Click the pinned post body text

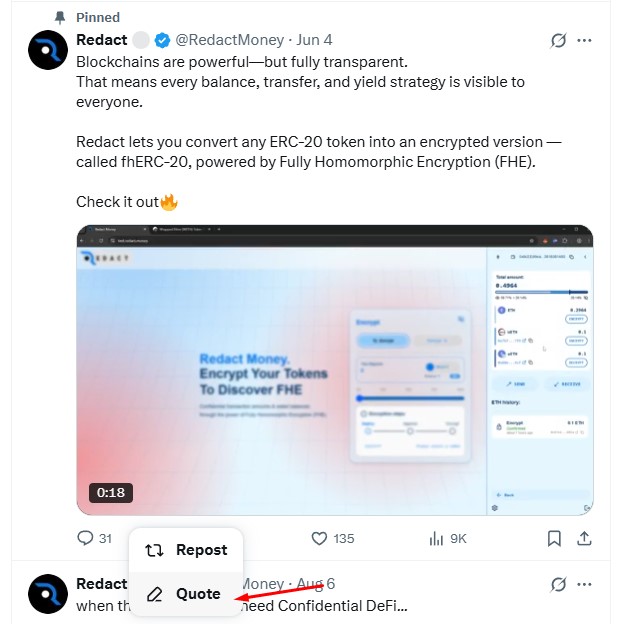click(300, 81)
